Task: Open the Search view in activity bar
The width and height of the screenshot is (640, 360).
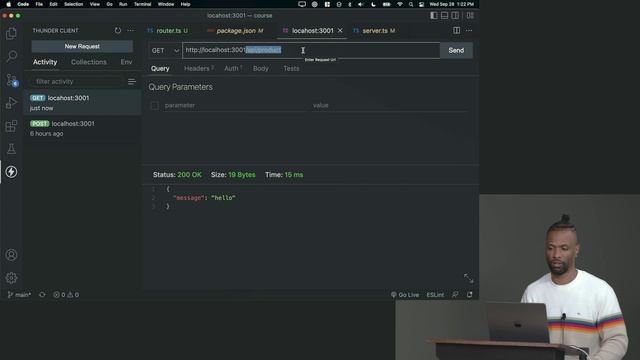Action: coord(11,56)
